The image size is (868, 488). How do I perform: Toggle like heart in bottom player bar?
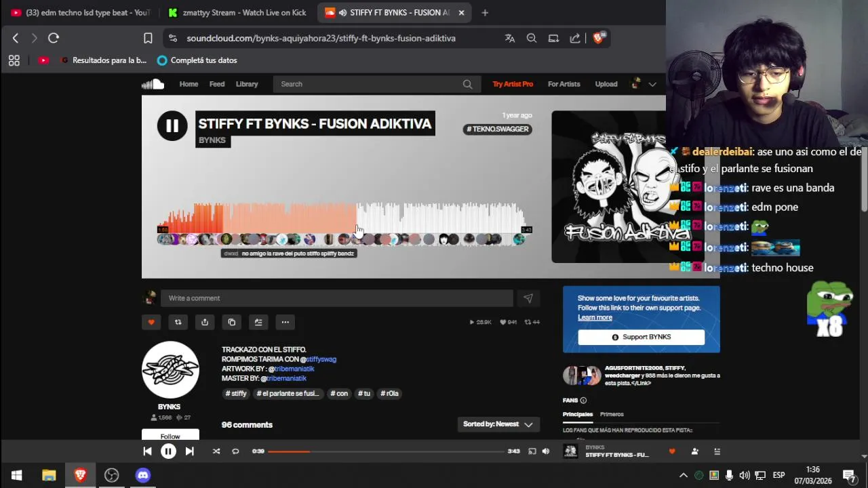(672, 451)
